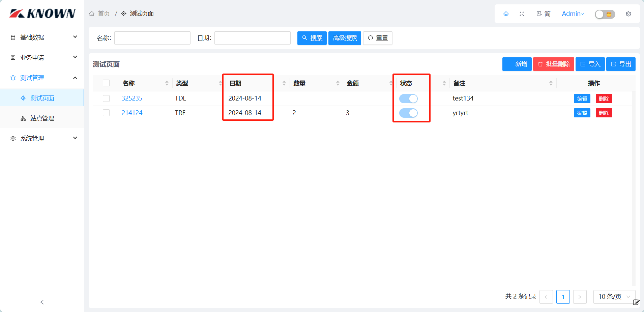Focus the 日期 date input
Viewport: 644px width, 312px height.
click(253, 38)
